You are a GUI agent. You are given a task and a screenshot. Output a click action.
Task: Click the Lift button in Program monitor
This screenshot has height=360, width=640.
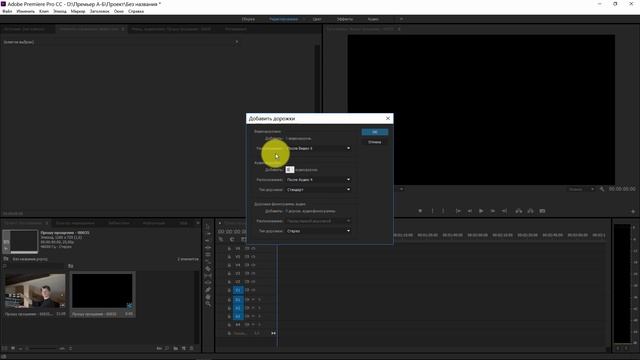coord(518,211)
